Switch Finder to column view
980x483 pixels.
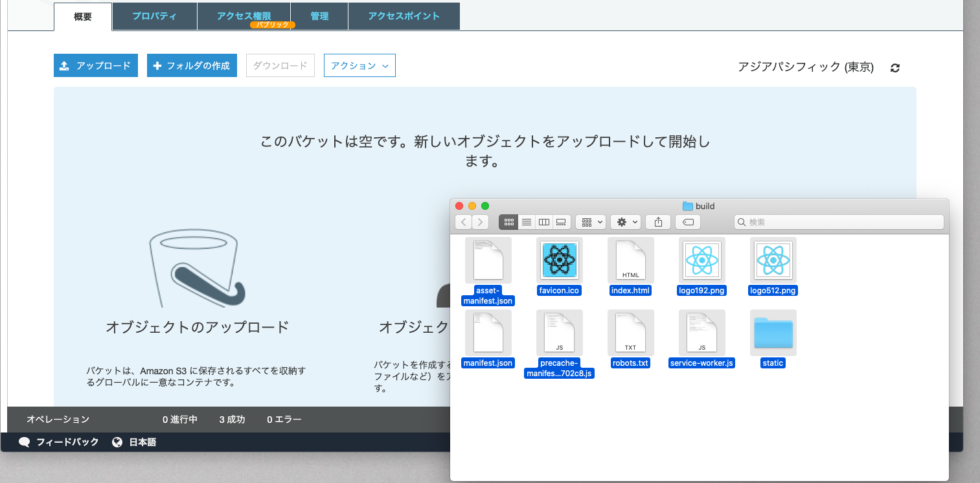pyautogui.click(x=543, y=222)
